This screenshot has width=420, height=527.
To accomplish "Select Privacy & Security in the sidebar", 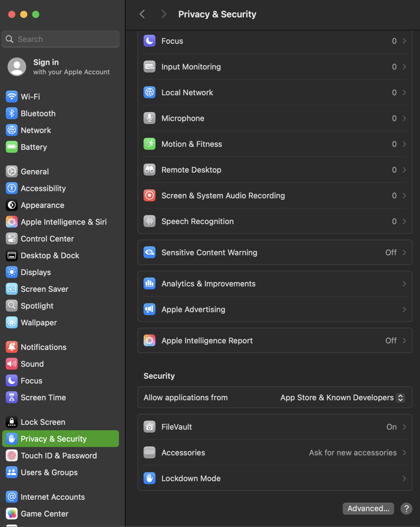I will 61,439.
